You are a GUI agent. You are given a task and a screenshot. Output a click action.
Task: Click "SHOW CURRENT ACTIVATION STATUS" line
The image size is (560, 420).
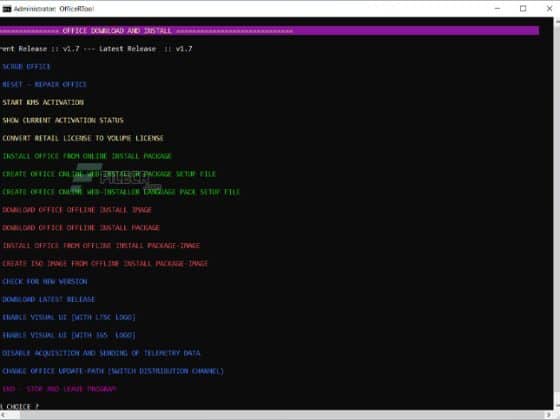pos(63,120)
